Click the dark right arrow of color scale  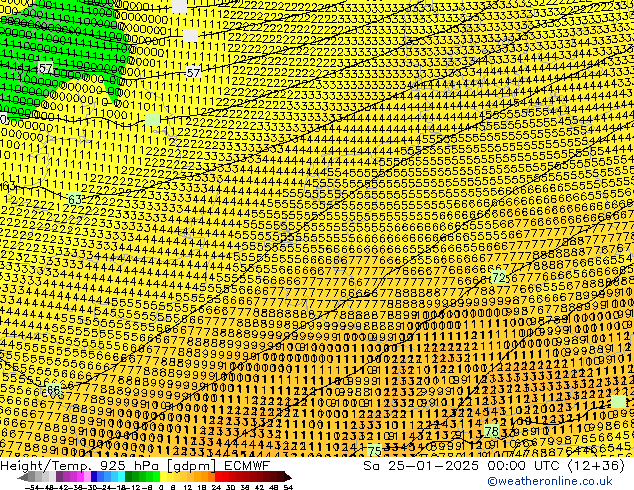[x=288, y=477]
